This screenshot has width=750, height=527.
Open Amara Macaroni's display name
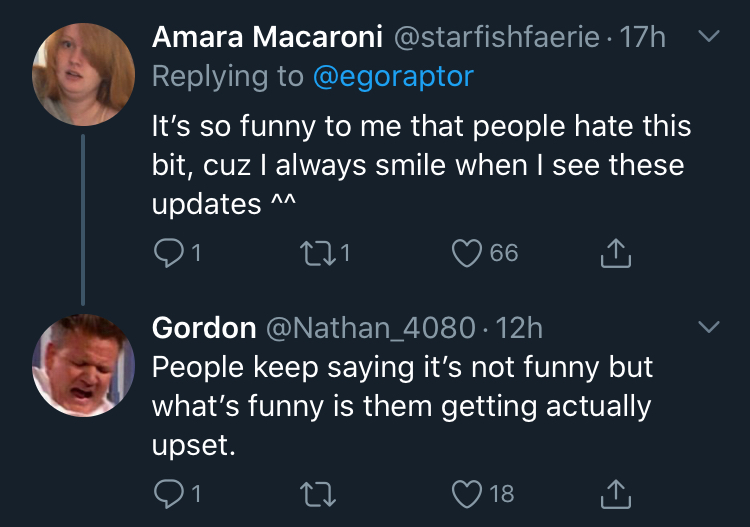tap(267, 37)
